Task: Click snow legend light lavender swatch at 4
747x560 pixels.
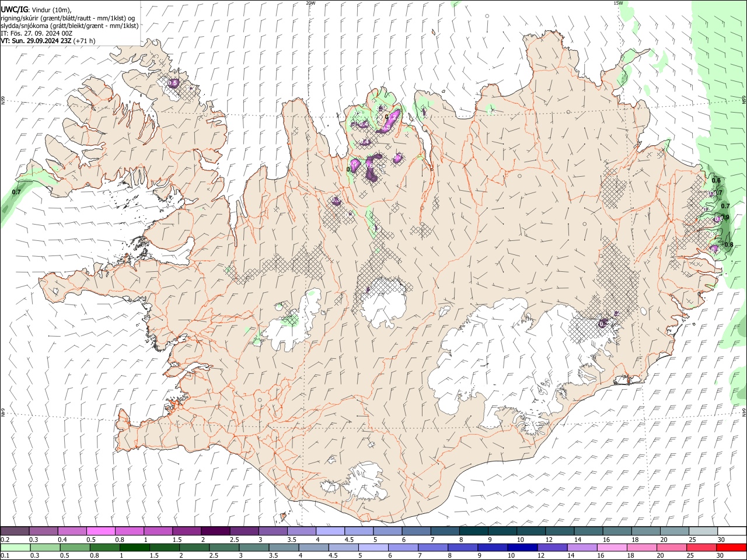Action: (x=330, y=531)
